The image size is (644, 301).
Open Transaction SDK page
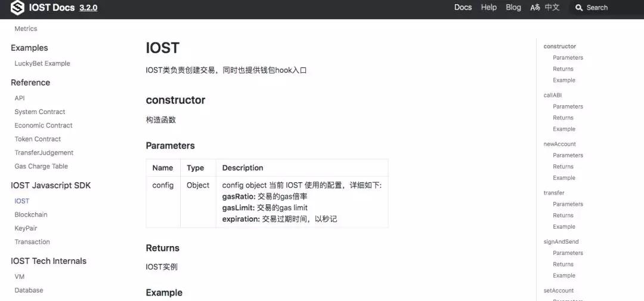[x=32, y=242]
